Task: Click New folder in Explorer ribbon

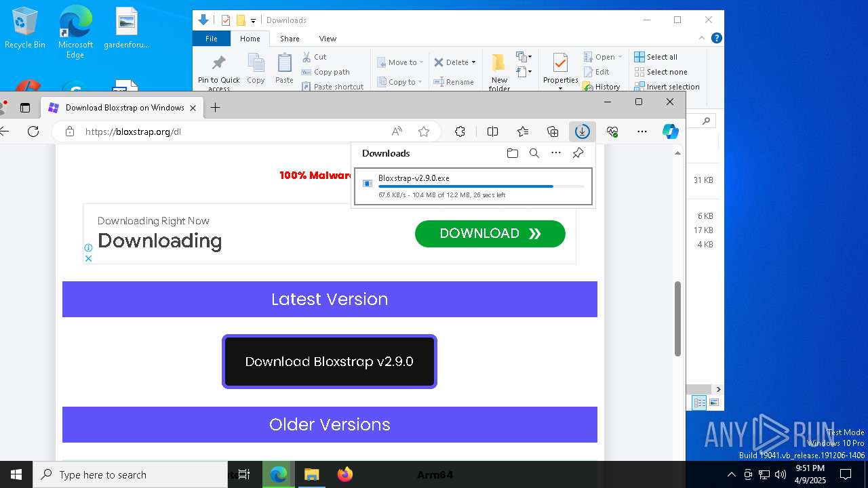Action: coord(499,73)
